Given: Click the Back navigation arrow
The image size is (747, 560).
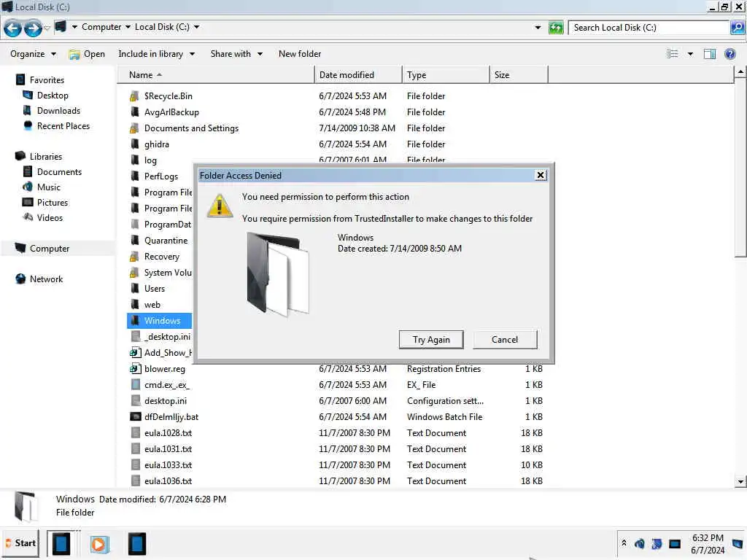Looking at the screenshot, I should [x=13, y=28].
